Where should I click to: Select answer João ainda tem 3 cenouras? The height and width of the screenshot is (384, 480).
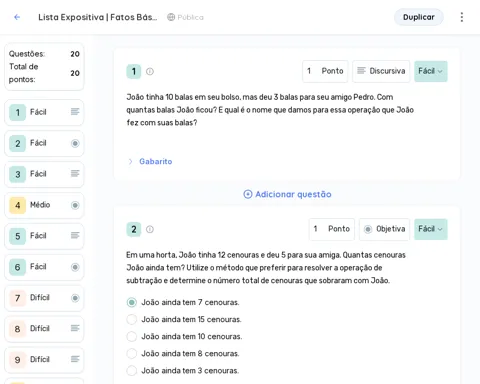pos(132,370)
